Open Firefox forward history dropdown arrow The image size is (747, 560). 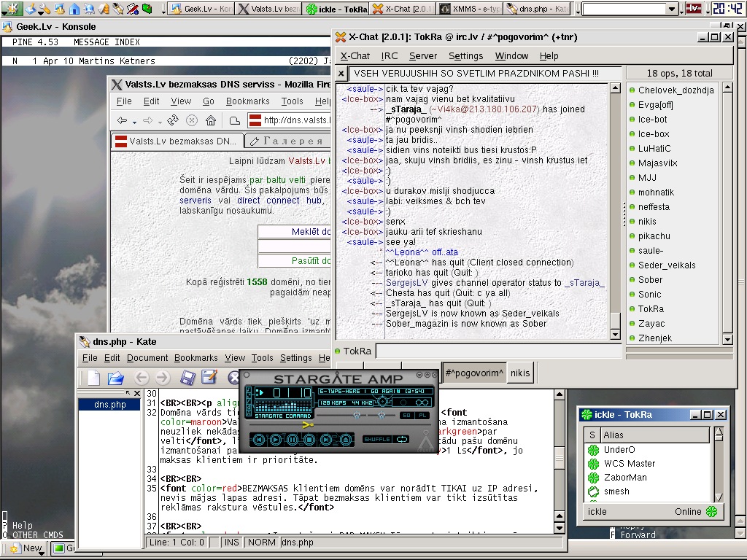coord(160,122)
